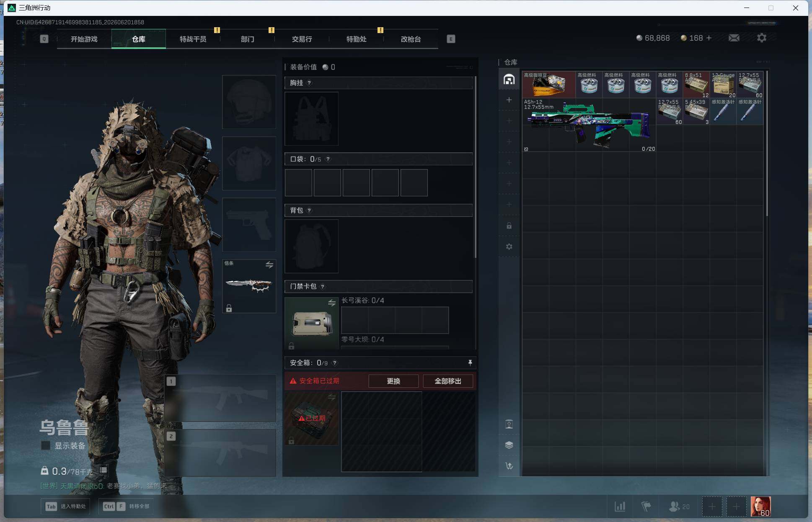The width and height of the screenshot is (812, 522).
Task: Switch to 部门 tab
Action: (x=247, y=39)
